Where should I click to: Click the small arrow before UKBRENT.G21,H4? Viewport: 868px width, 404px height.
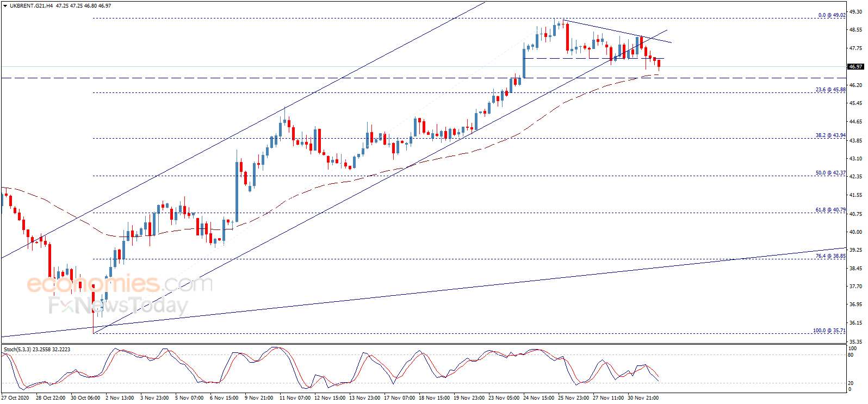(x=5, y=6)
